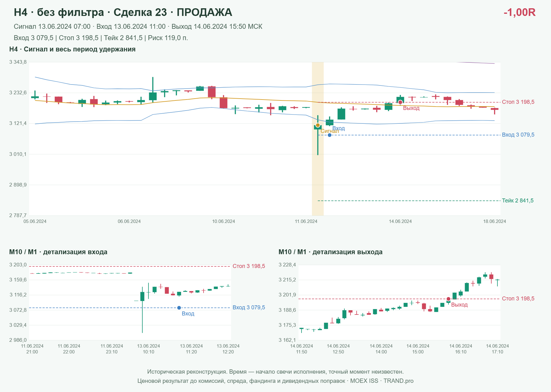Click the orange Сигнал marker on H4 chart
The height and width of the screenshot is (392, 551).
pos(318,125)
